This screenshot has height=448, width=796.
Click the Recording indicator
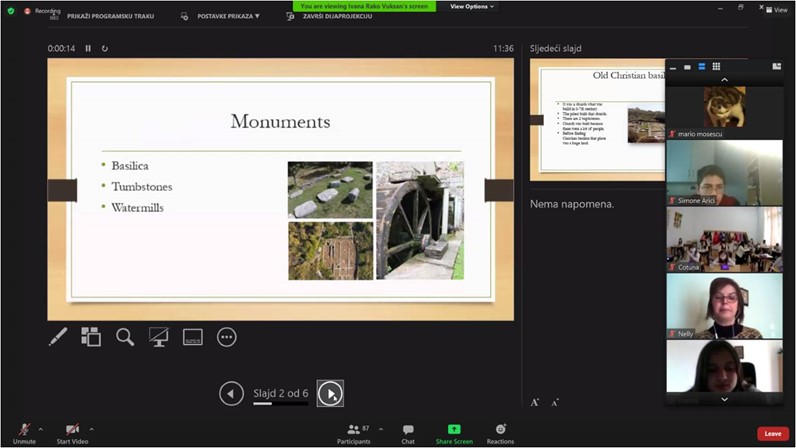[x=43, y=11]
